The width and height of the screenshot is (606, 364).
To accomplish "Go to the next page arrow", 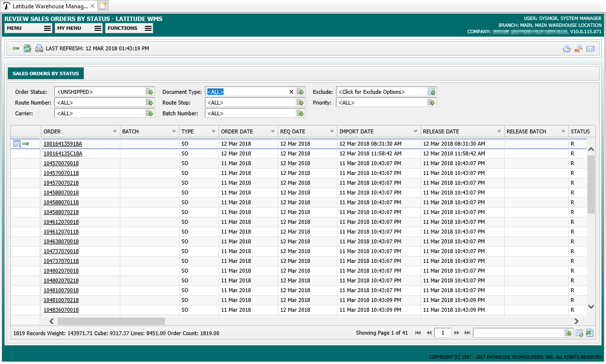I will coord(457,333).
